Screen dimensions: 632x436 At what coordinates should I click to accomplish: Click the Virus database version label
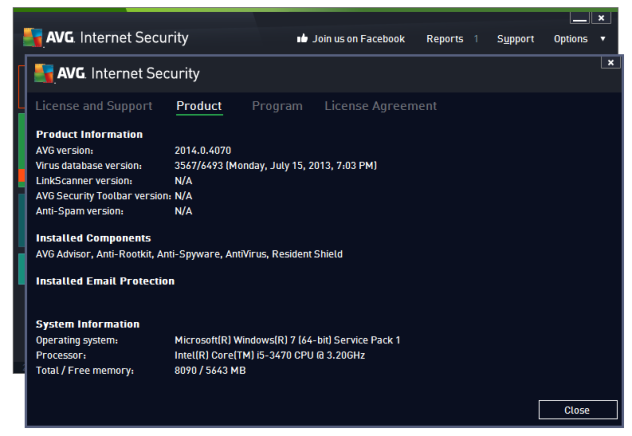click(89, 166)
